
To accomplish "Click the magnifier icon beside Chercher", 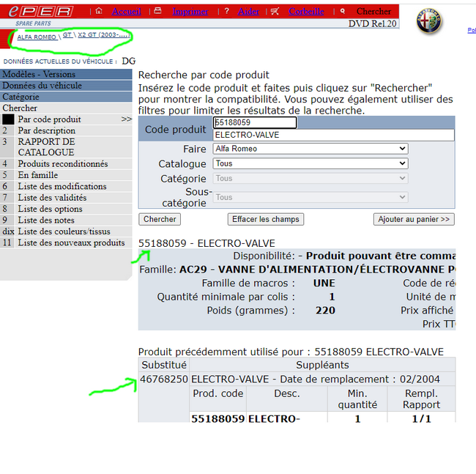I will (x=343, y=12).
